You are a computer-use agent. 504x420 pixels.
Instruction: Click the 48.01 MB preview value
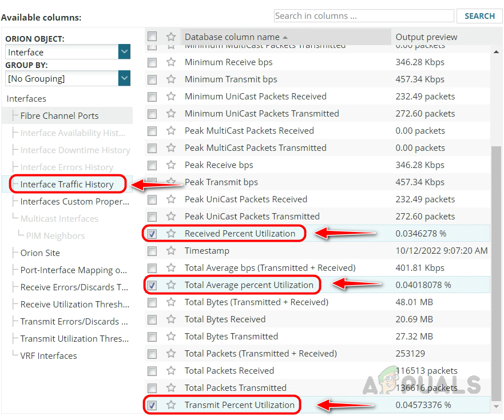(414, 302)
